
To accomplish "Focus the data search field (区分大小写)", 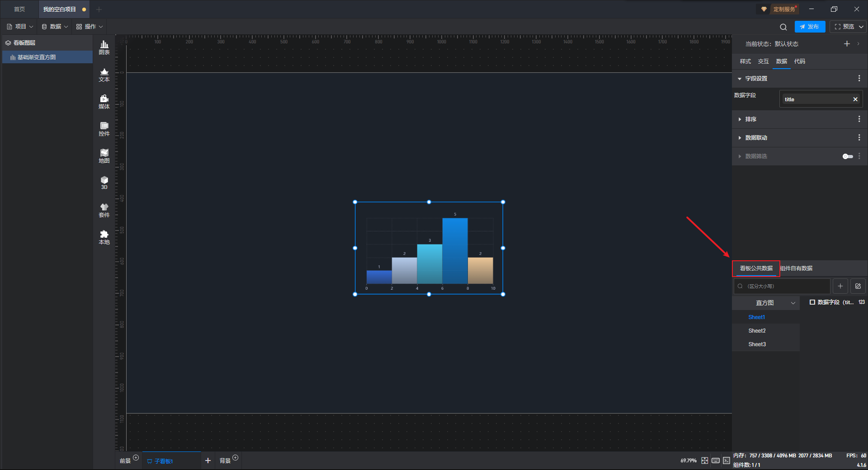I will point(782,286).
